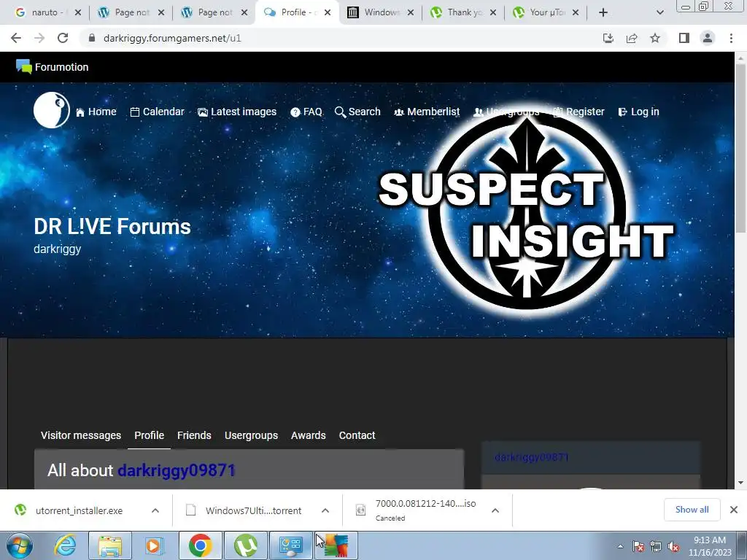747x560 pixels.
Task: Switch to the Thank you uTorrent tab
Action: click(x=463, y=12)
